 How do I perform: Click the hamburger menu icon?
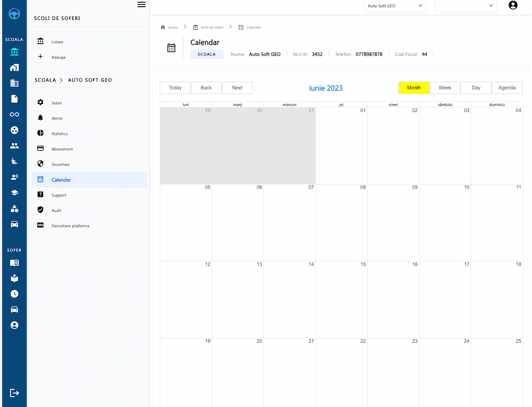coord(141,4)
